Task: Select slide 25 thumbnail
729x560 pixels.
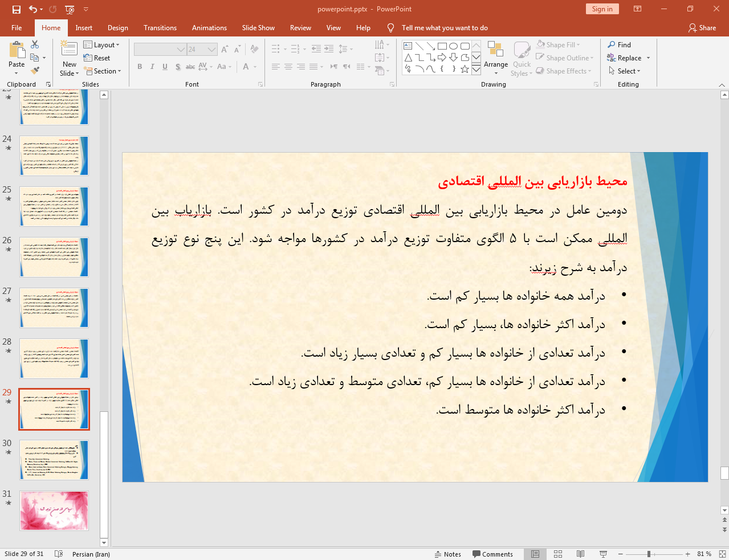Action: pyautogui.click(x=54, y=206)
